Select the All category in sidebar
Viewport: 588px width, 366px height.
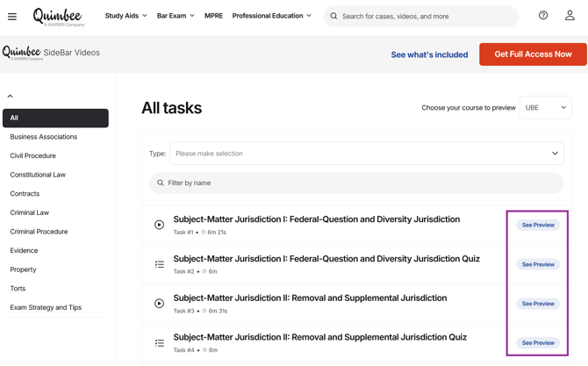pyautogui.click(x=55, y=118)
